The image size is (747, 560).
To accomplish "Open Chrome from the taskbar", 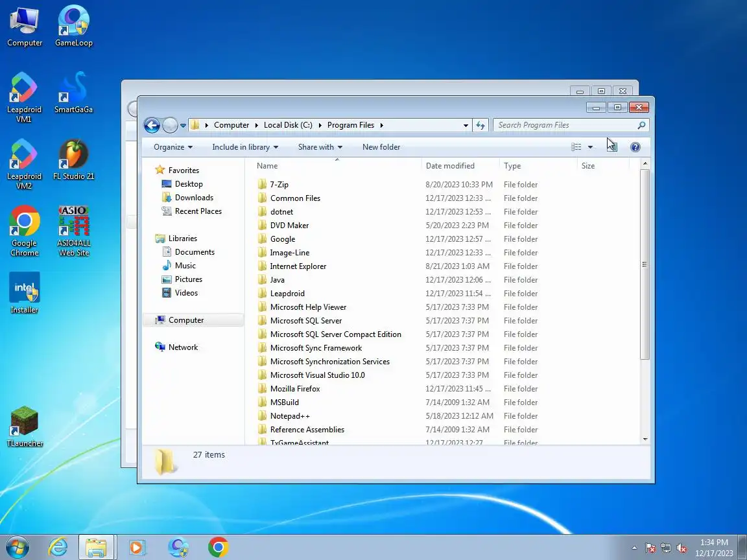I will [x=218, y=547].
